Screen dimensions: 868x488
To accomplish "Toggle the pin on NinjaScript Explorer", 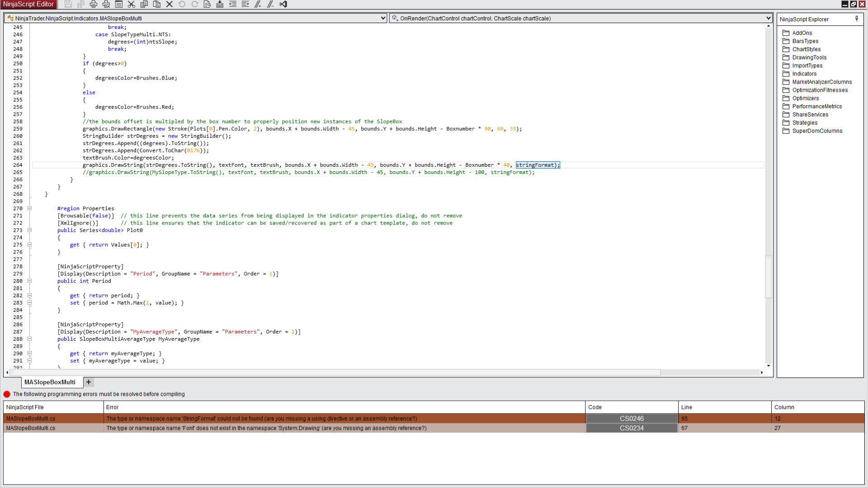I will pos(857,19).
